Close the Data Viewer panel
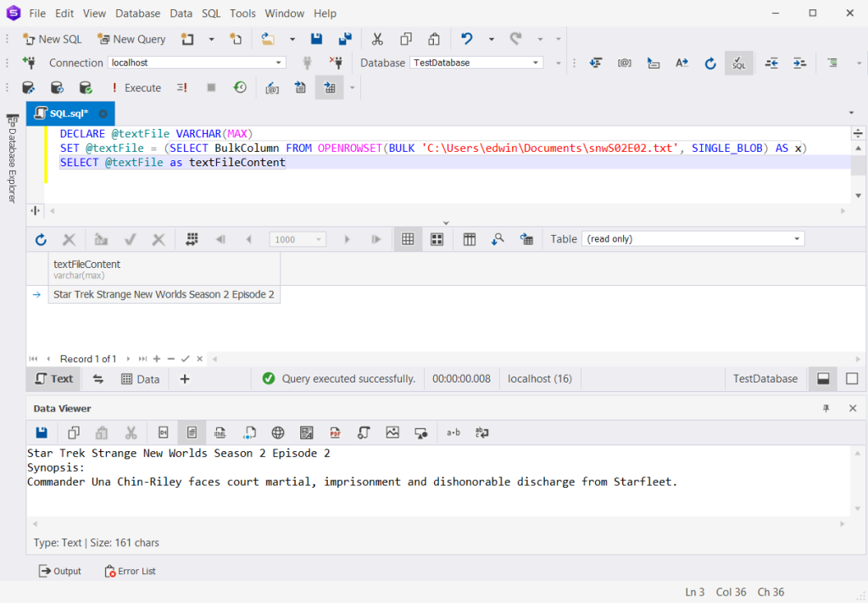The image size is (868, 603). pyautogui.click(x=853, y=409)
